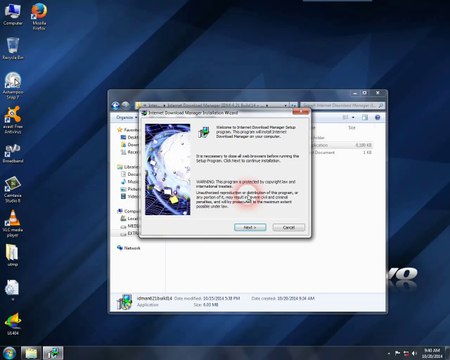Click the volume speaker tray icon
The image size is (450, 360).
coord(414,353)
